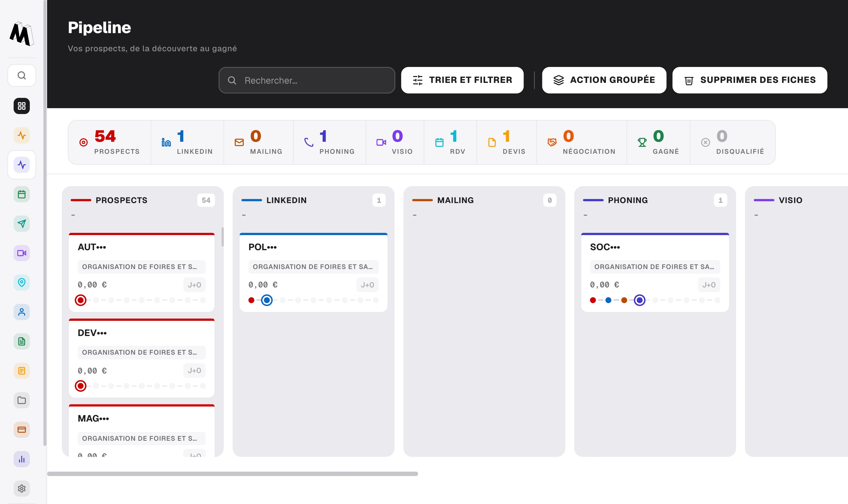
Task: Open the MAG prospect card title
Action: pyautogui.click(x=93, y=418)
